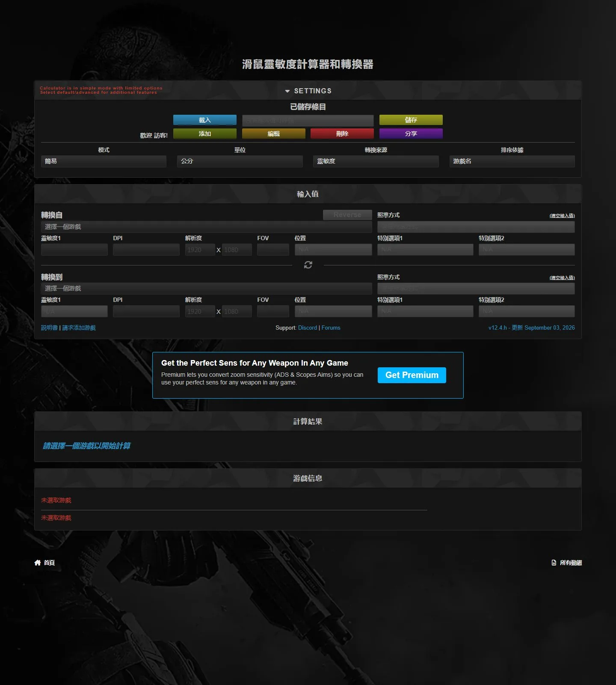
Task: Click 清空輸入值 in the 轉換到 section
Action: point(562,278)
